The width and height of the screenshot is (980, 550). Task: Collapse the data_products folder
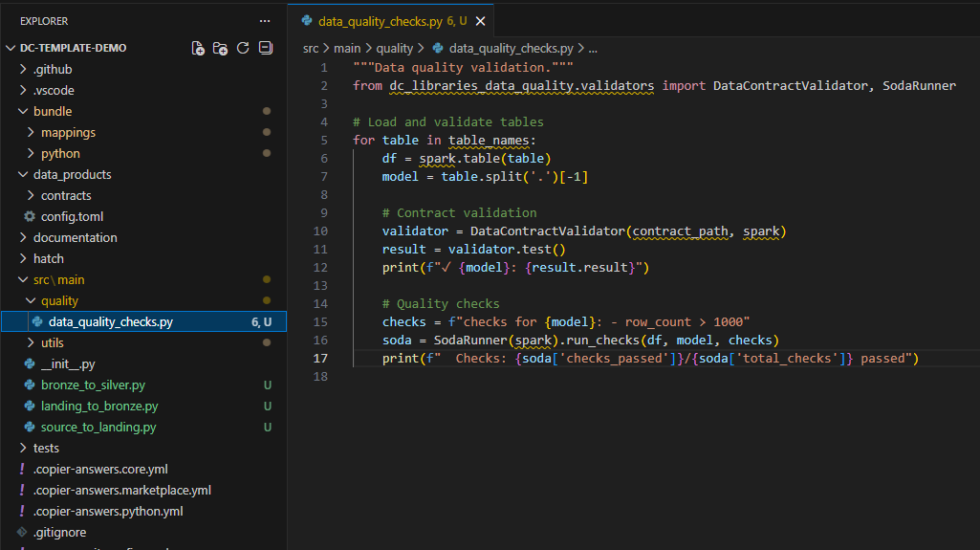point(23,174)
